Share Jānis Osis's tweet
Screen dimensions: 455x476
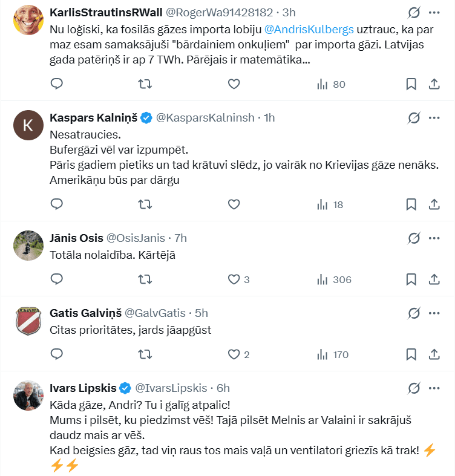pyautogui.click(x=434, y=279)
